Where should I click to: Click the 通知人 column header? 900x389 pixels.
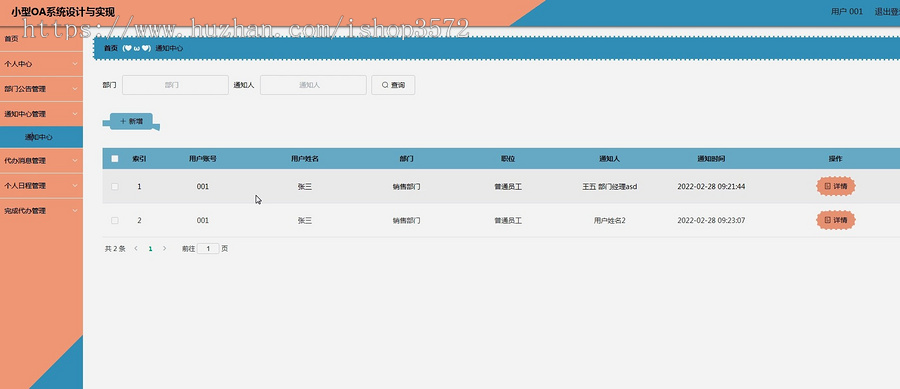tap(610, 158)
